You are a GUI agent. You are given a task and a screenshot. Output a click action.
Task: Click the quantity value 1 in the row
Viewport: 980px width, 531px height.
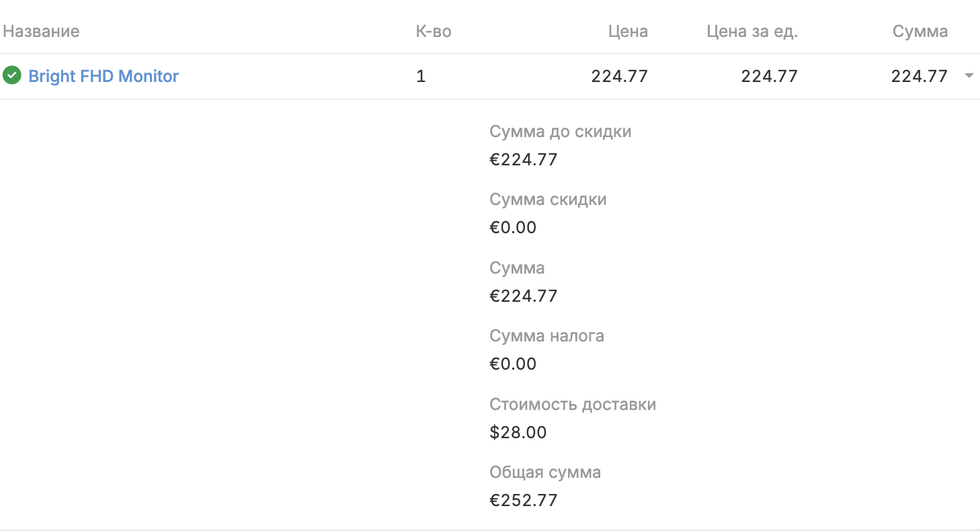(421, 76)
